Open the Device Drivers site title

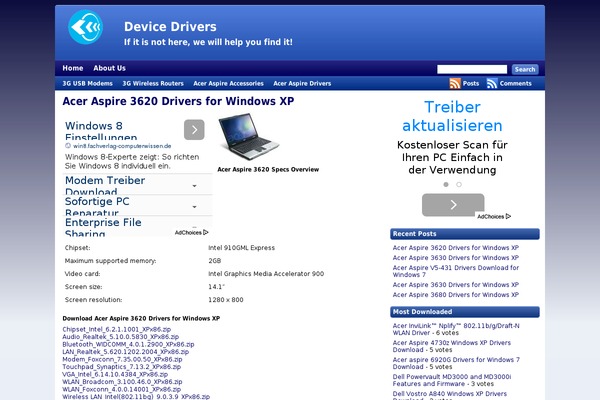(x=170, y=26)
